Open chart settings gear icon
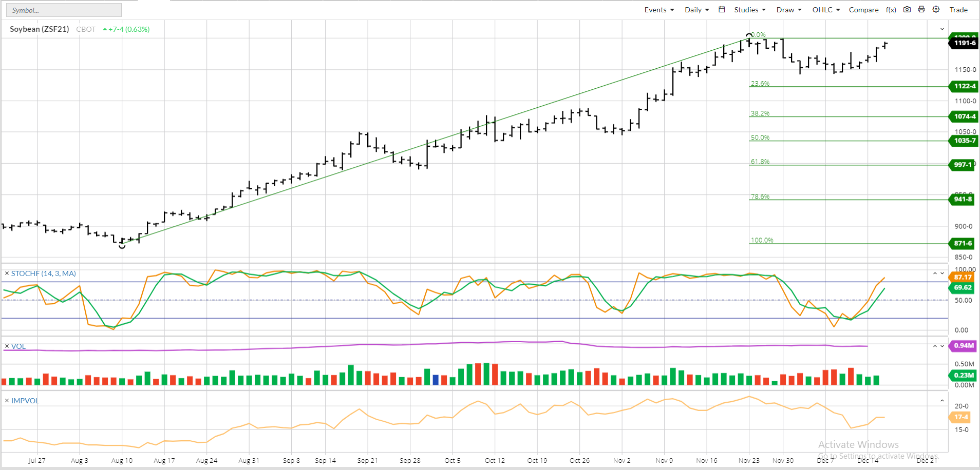Screen dimensions: 980x470 coord(936,9)
